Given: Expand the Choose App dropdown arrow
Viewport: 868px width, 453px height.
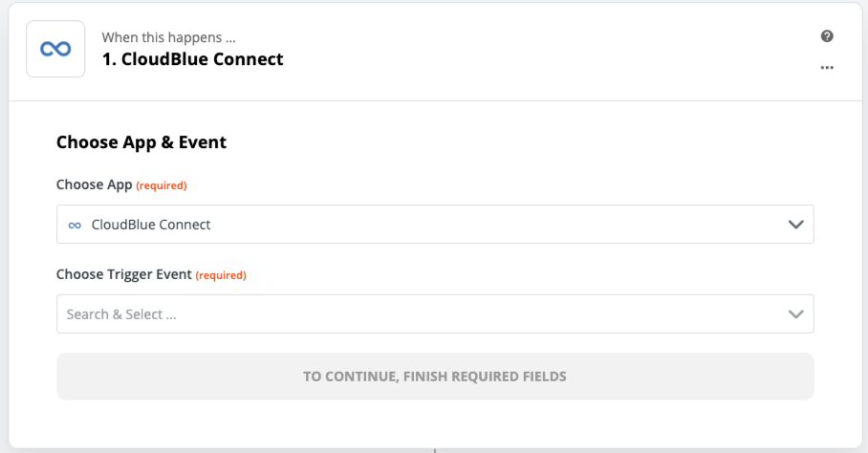Looking at the screenshot, I should (x=795, y=225).
